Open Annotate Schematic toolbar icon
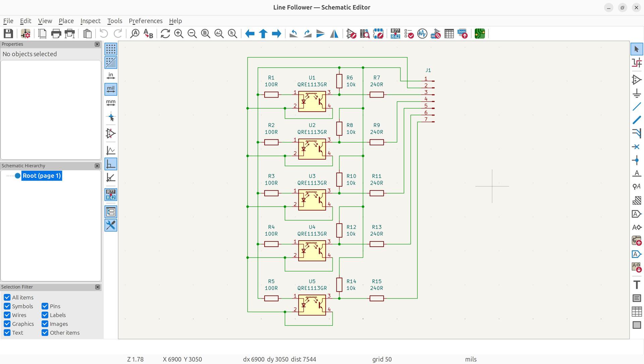 pyautogui.click(x=395, y=34)
